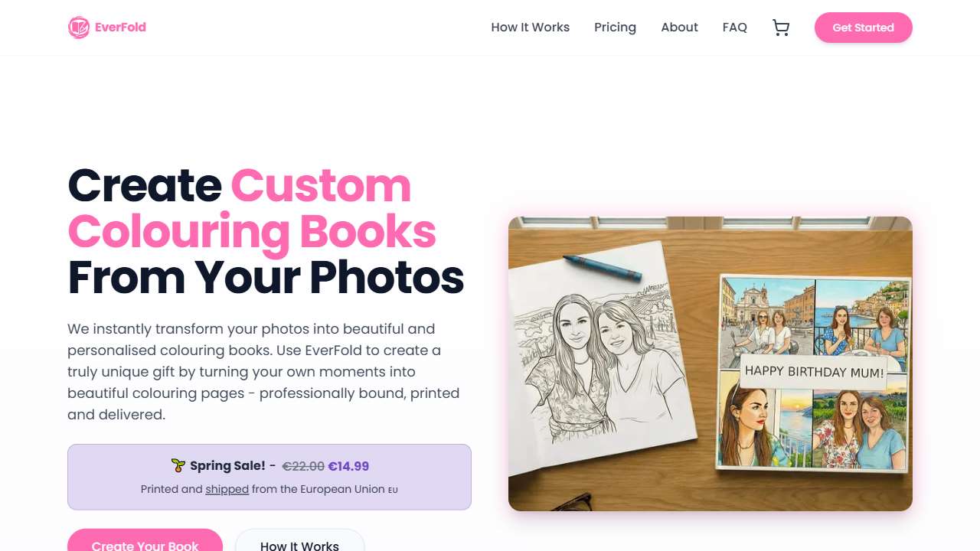Open How It Works in the navigation bar

(x=530, y=28)
